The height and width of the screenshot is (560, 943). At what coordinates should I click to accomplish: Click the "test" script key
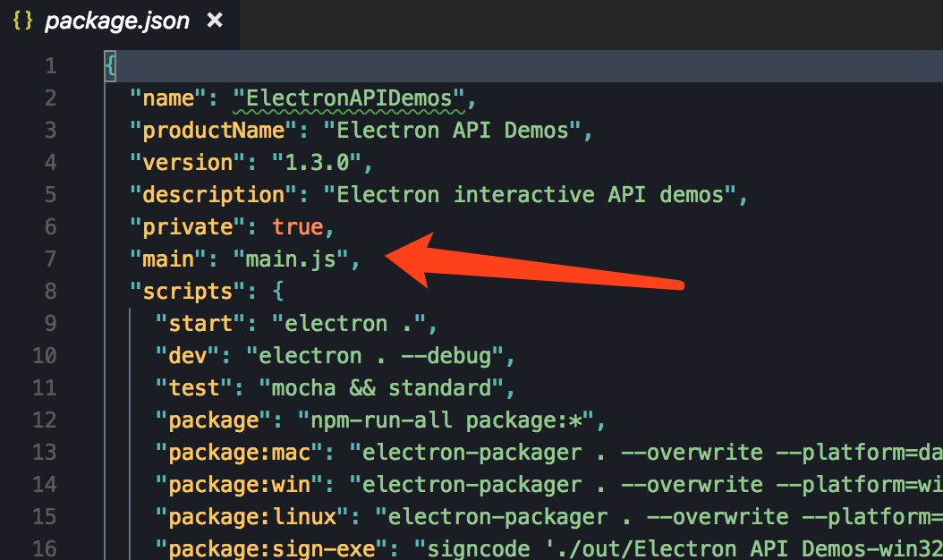click(x=195, y=388)
